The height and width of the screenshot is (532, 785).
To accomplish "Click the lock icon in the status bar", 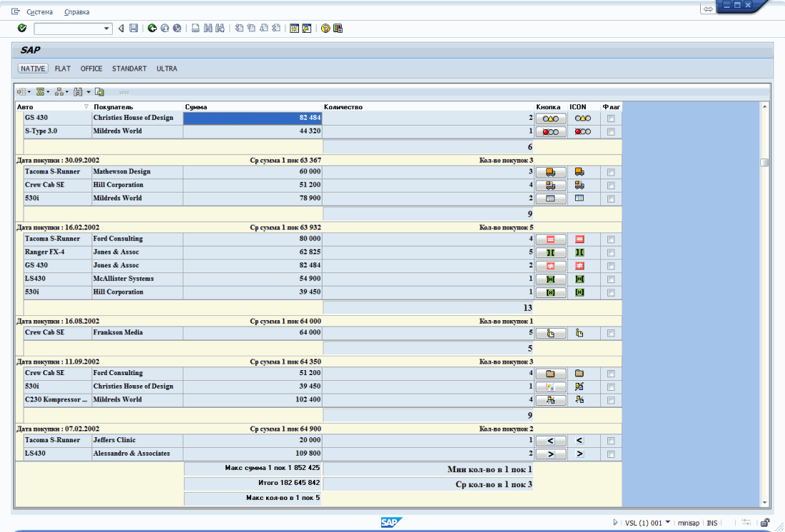I will click(765, 523).
